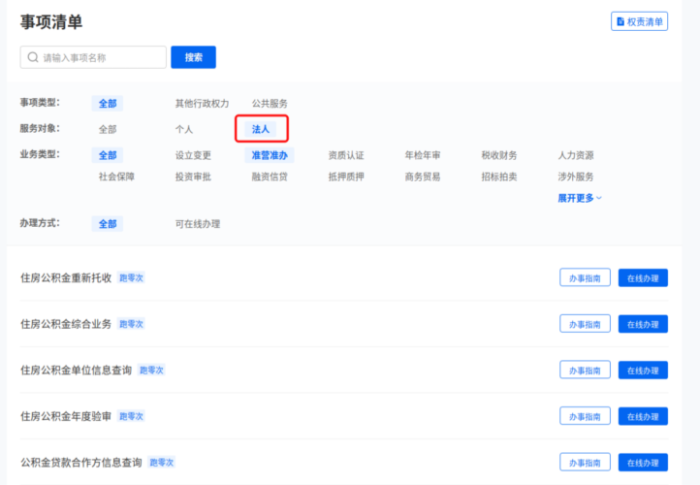700x485 pixels.
Task: Select the 税收财务 business type
Action: (x=499, y=155)
